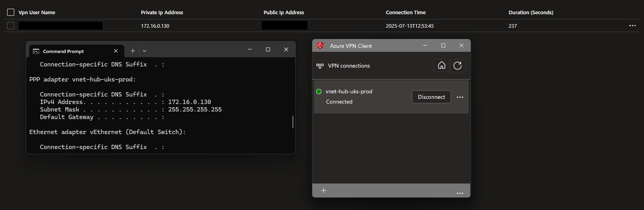Maximize the Azure VPN Client window
The width and height of the screenshot is (644, 210).
click(443, 45)
